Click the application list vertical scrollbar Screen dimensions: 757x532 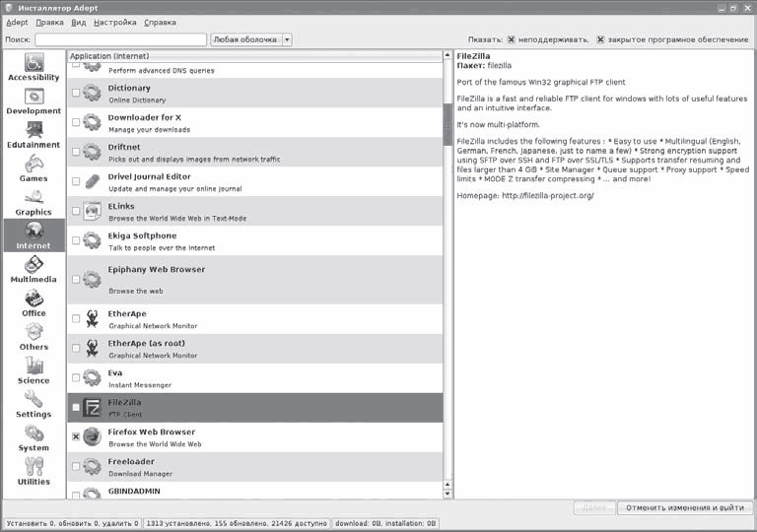tap(447, 276)
